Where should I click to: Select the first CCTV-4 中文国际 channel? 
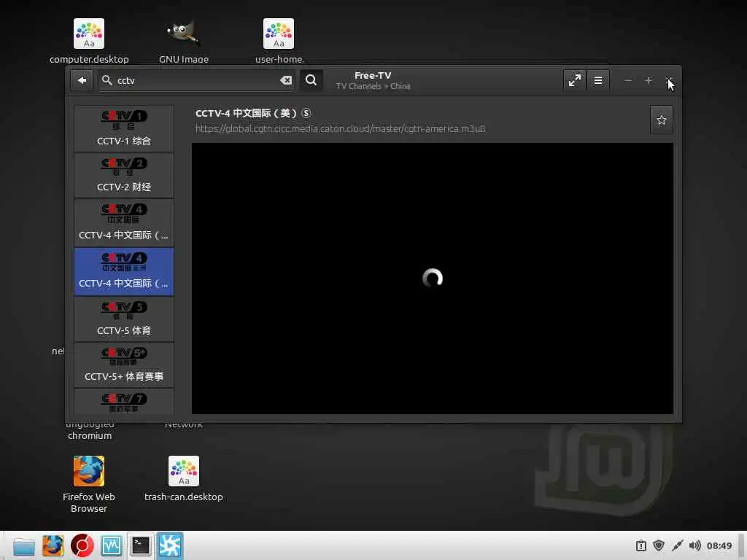[124, 222]
